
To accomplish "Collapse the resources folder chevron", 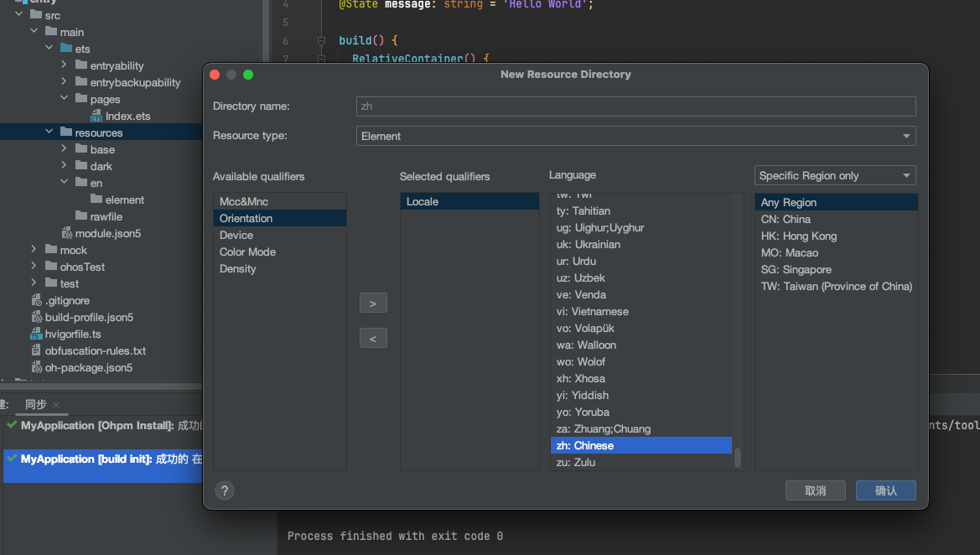I will [49, 132].
